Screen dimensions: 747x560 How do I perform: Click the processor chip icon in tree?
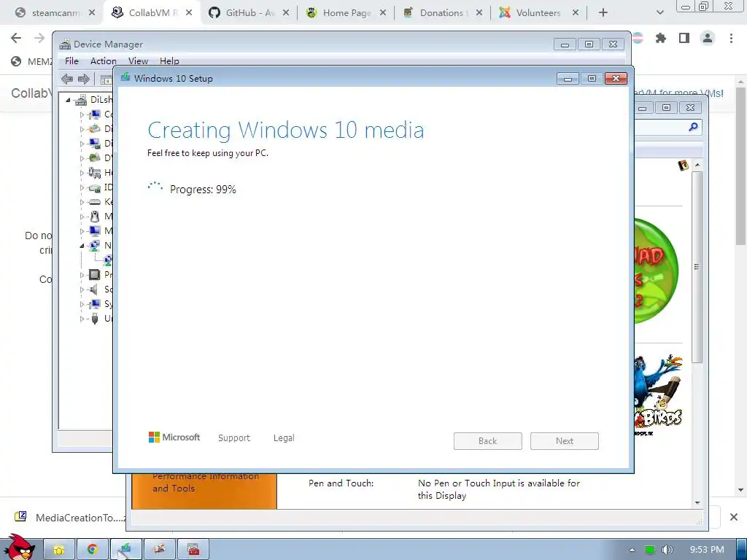pos(95,275)
